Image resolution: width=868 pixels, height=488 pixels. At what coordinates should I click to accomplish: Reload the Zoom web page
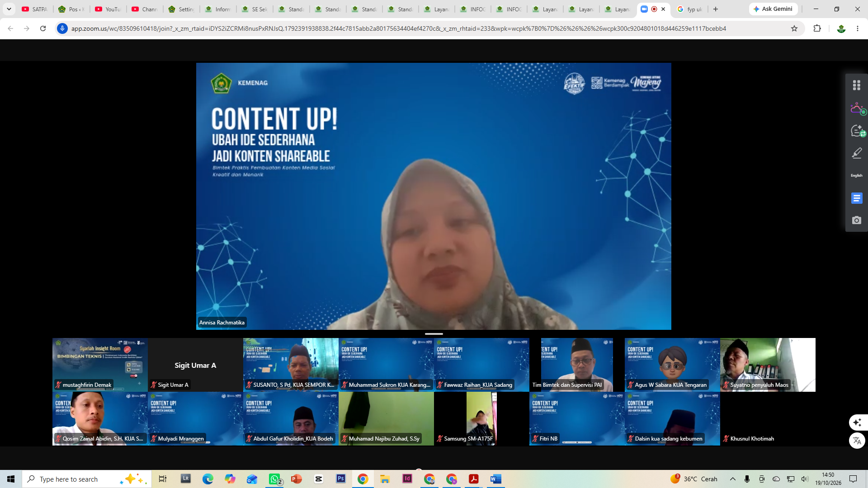[43, 28]
